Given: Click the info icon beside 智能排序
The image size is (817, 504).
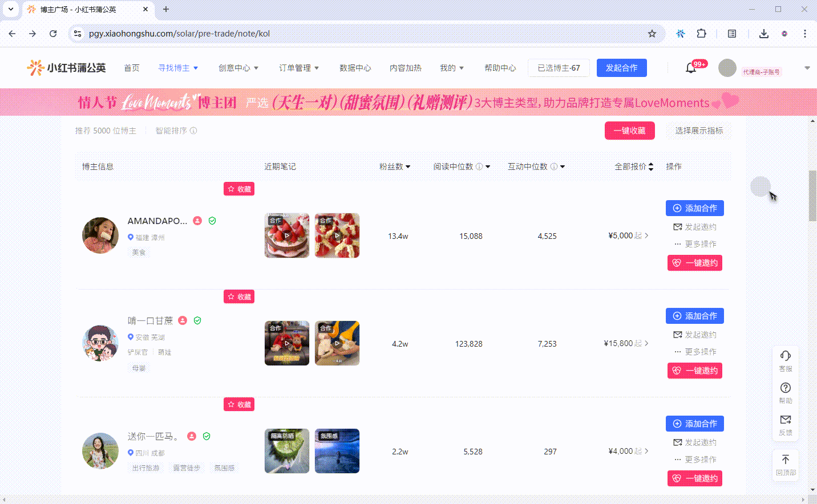Looking at the screenshot, I should pyautogui.click(x=193, y=131).
